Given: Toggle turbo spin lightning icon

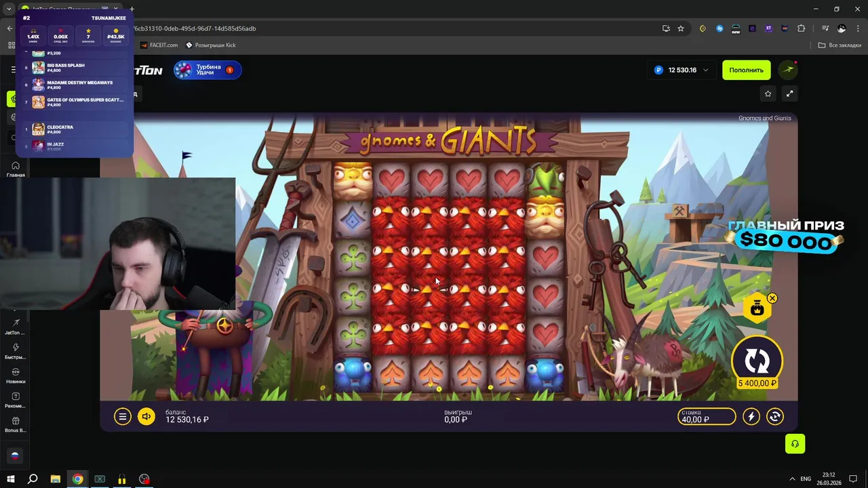Looking at the screenshot, I should (751, 417).
